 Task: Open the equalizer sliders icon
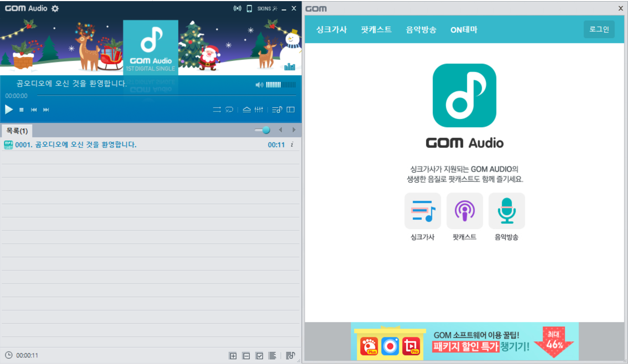(259, 110)
